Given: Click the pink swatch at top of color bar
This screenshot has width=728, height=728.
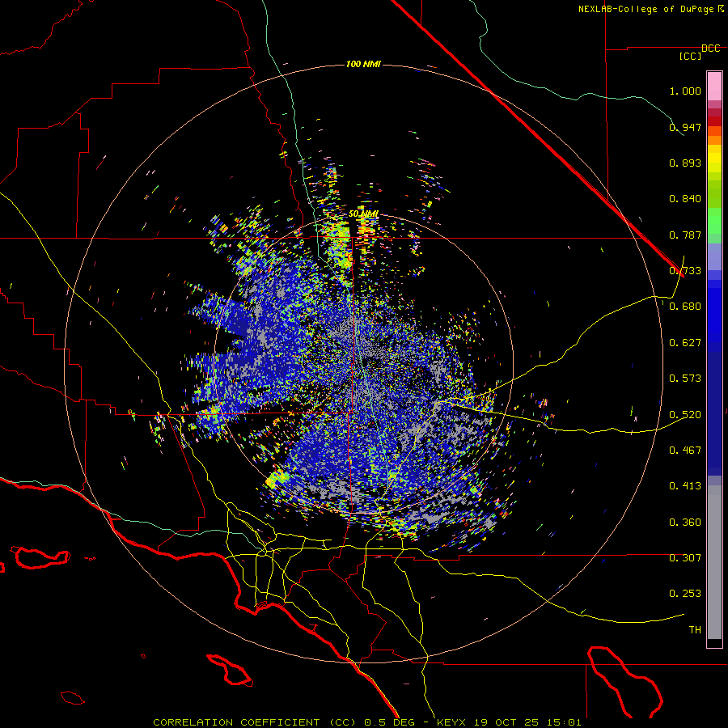Looking at the screenshot, I should click(714, 87).
